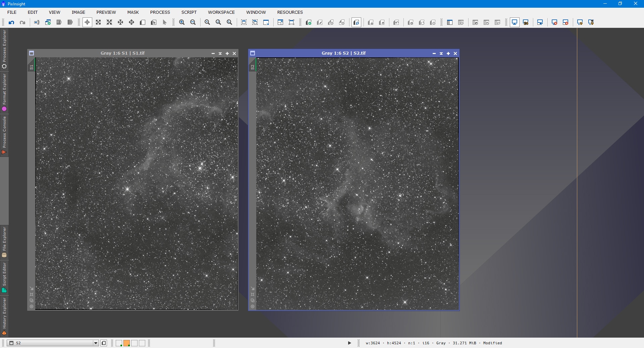Open the SCRIPT menu

[x=189, y=12]
